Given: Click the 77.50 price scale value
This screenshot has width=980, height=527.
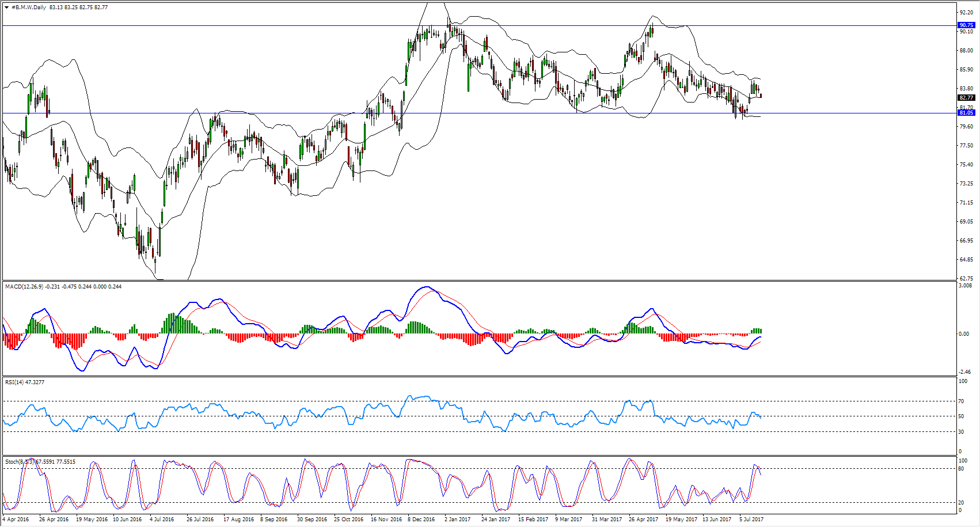Looking at the screenshot, I should click(x=966, y=146).
